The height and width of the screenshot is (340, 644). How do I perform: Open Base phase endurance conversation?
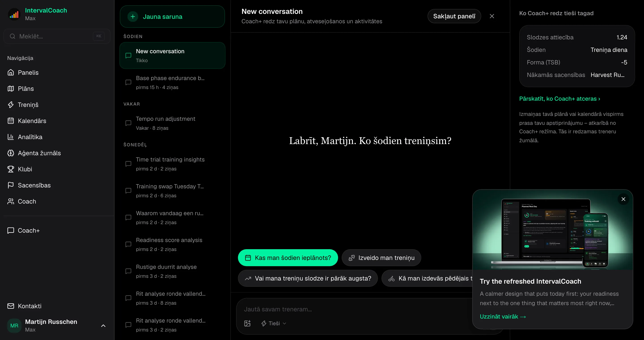(172, 83)
